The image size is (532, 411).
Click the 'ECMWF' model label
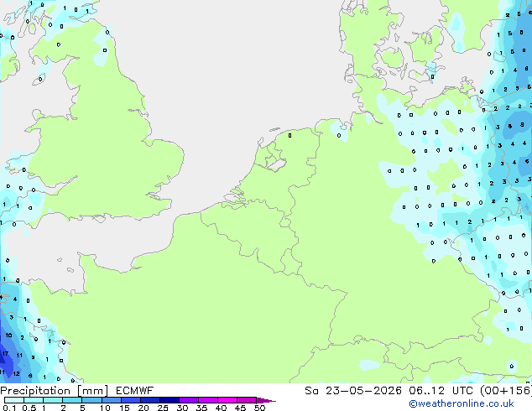click(134, 391)
